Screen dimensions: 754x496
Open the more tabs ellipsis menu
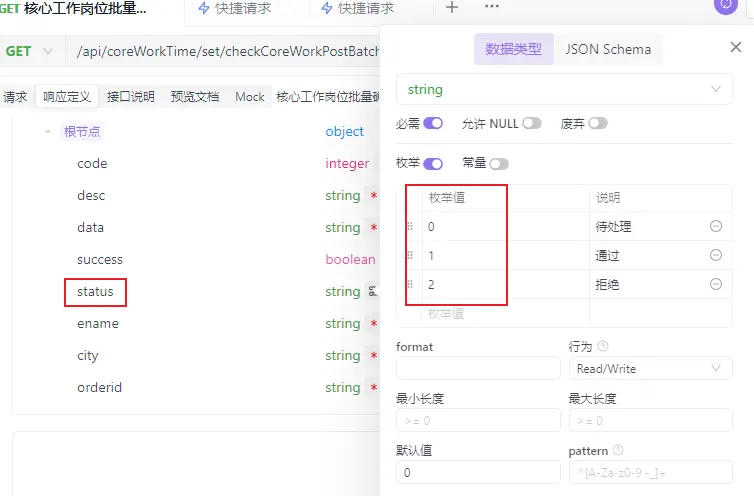pos(491,7)
